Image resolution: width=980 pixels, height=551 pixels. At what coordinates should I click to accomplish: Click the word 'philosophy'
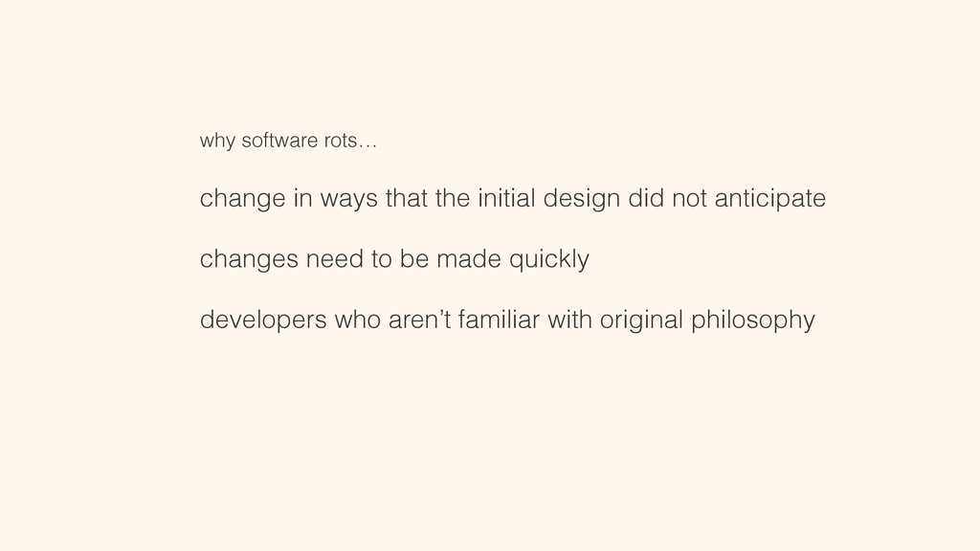(x=753, y=320)
